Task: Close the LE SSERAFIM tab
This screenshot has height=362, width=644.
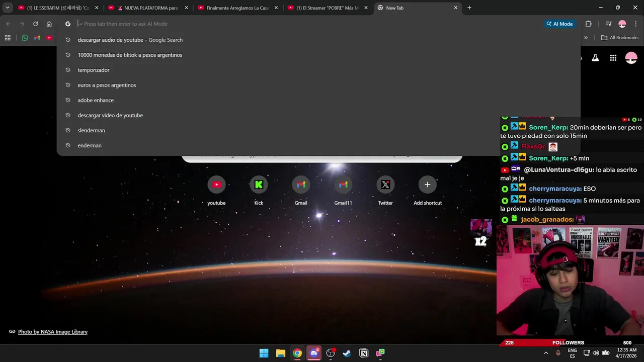Action: pos(97,8)
